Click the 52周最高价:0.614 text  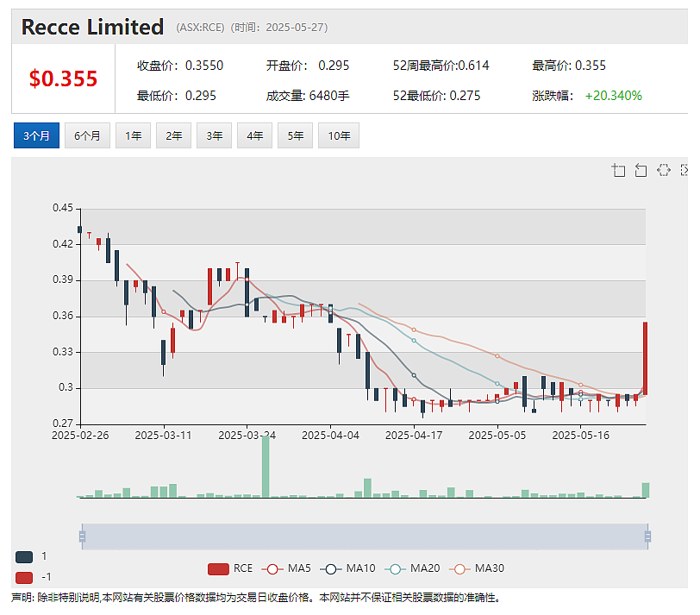pos(441,66)
